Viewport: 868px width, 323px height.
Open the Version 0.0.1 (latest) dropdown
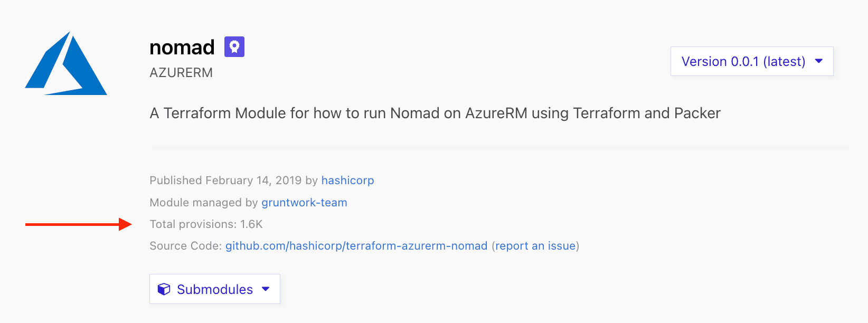point(743,62)
